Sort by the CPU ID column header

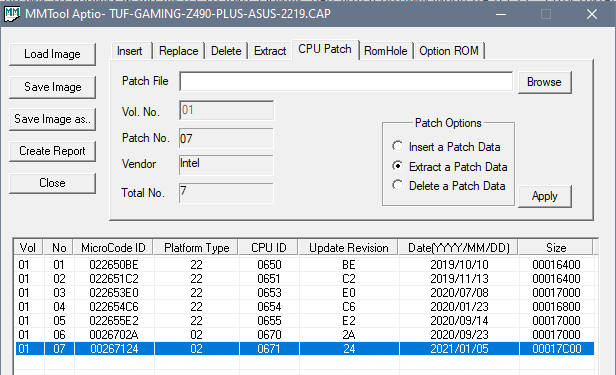coord(269,248)
